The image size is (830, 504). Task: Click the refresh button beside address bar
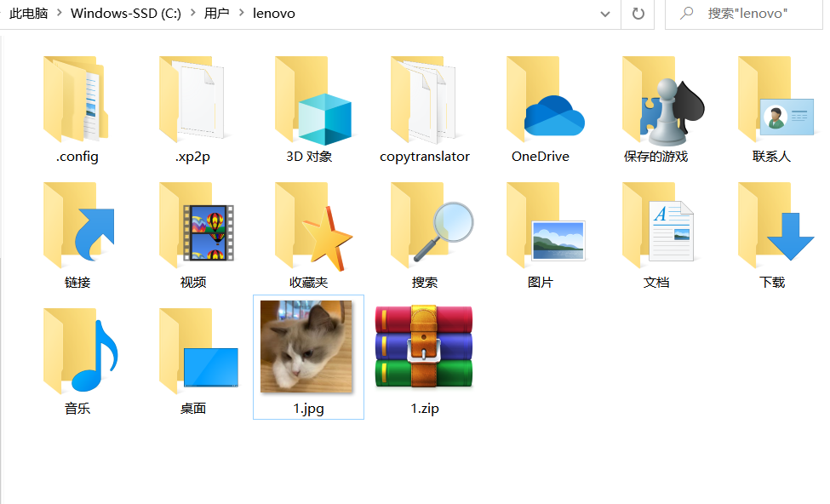tap(638, 14)
